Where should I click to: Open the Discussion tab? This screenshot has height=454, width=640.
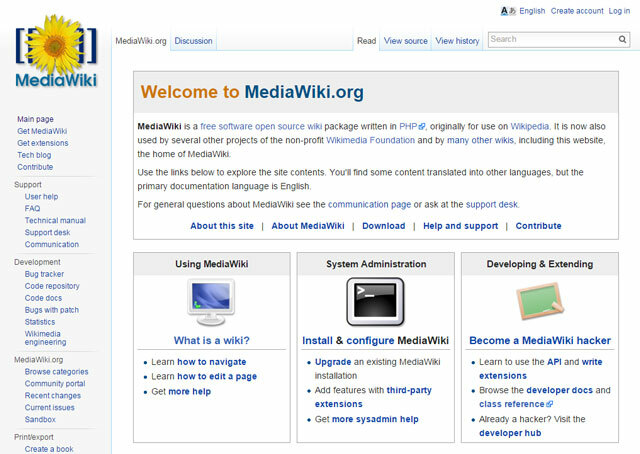193,41
